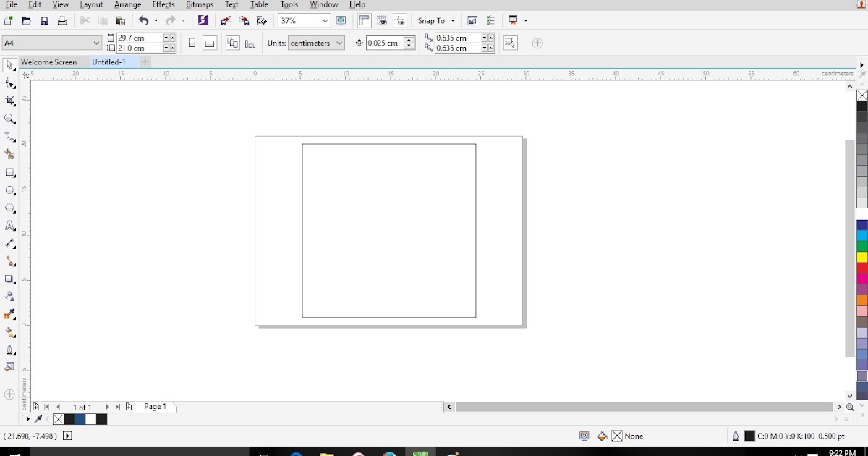
Task: Select the Artistic Media tool
Action: [9, 154]
